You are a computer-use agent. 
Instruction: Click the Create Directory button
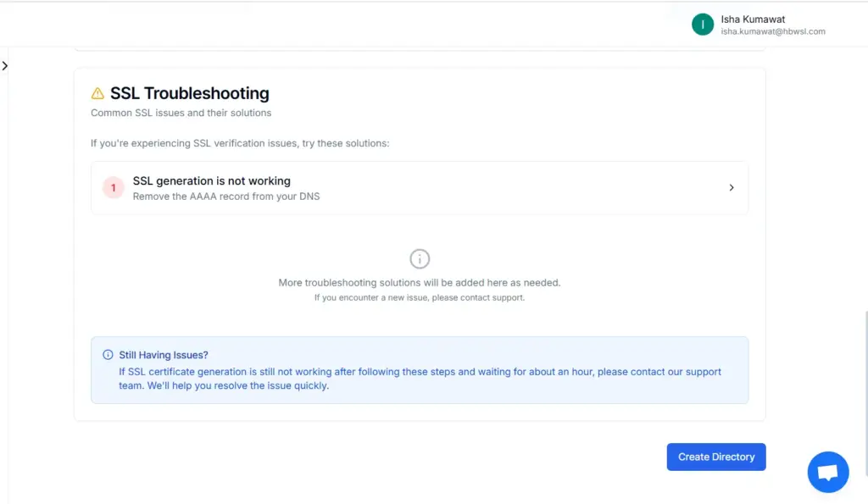[x=716, y=457]
